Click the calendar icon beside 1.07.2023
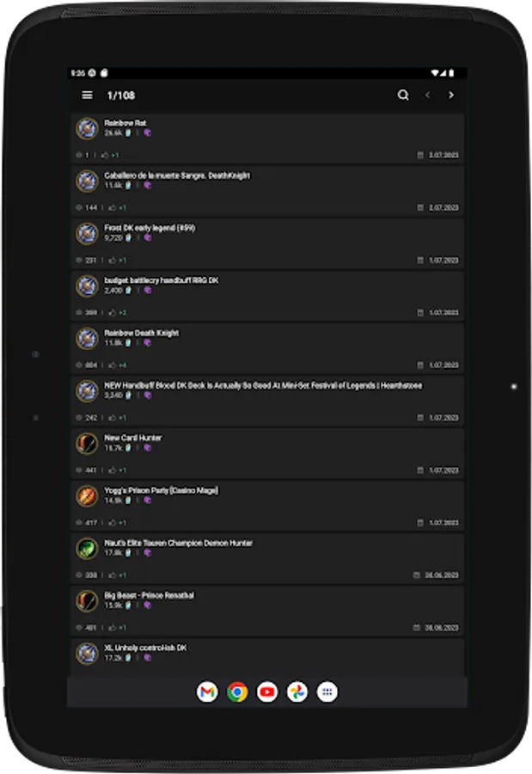The width and height of the screenshot is (532, 774). [x=419, y=156]
